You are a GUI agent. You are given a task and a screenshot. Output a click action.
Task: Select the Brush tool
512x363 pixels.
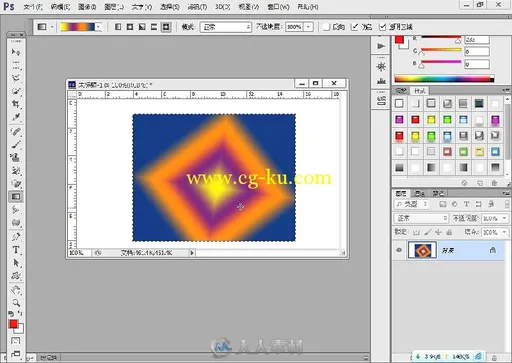pos(16,145)
